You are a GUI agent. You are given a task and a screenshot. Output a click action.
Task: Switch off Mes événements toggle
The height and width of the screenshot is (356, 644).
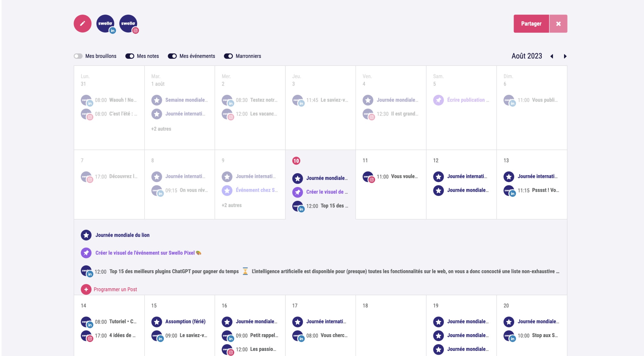pos(172,56)
